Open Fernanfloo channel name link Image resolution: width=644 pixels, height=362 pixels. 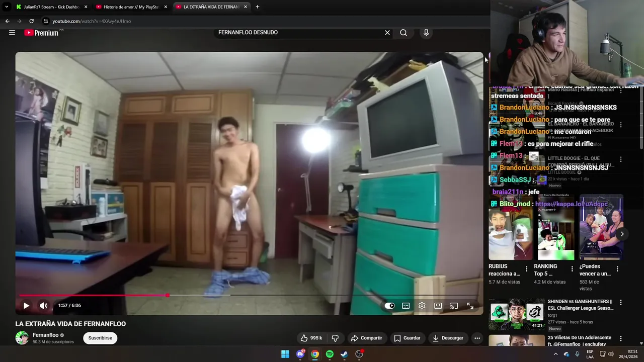[45, 335]
